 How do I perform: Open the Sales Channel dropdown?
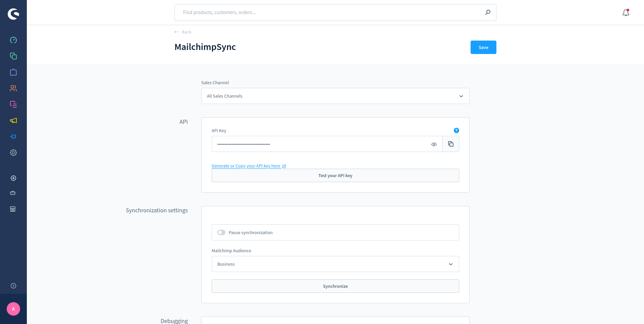coord(335,96)
